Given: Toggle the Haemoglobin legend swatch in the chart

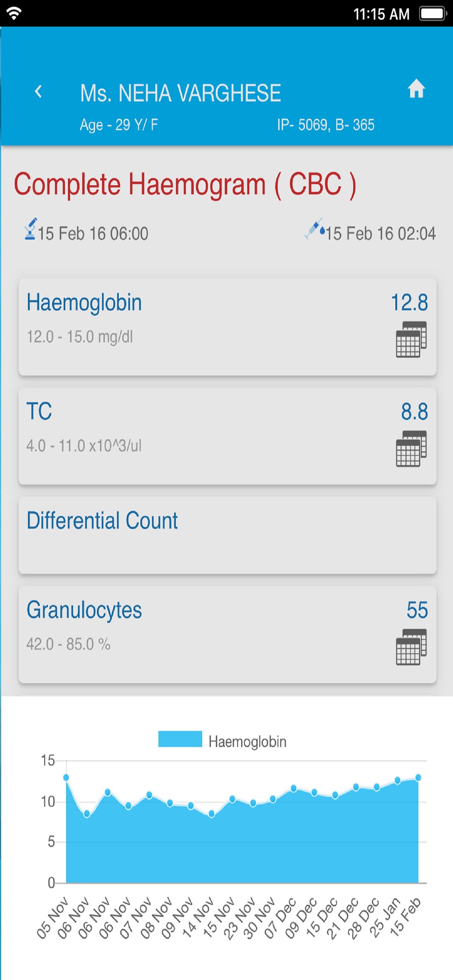Looking at the screenshot, I should pos(180,739).
